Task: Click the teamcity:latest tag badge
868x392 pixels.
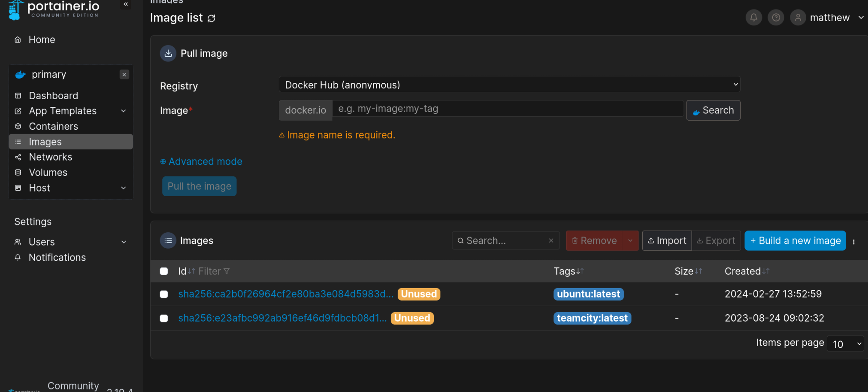Action: tap(592, 318)
